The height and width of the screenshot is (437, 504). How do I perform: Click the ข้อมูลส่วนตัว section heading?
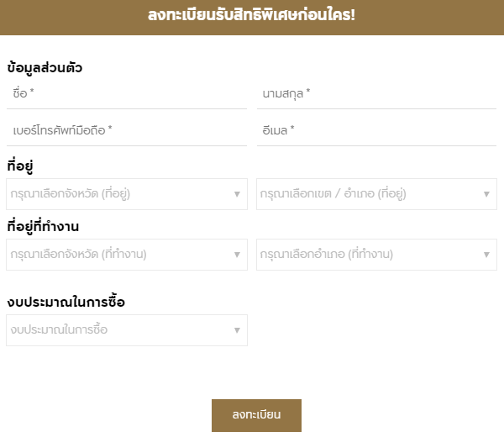pyautogui.click(x=45, y=68)
